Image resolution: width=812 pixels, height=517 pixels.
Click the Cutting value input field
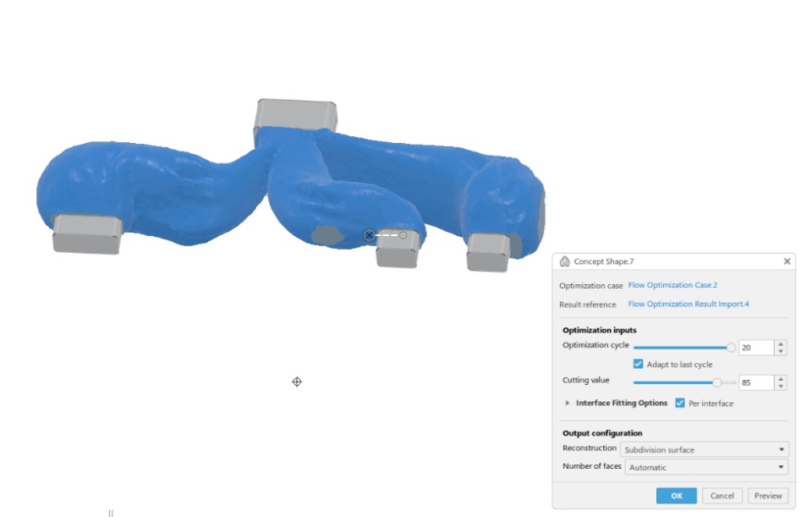point(756,382)
